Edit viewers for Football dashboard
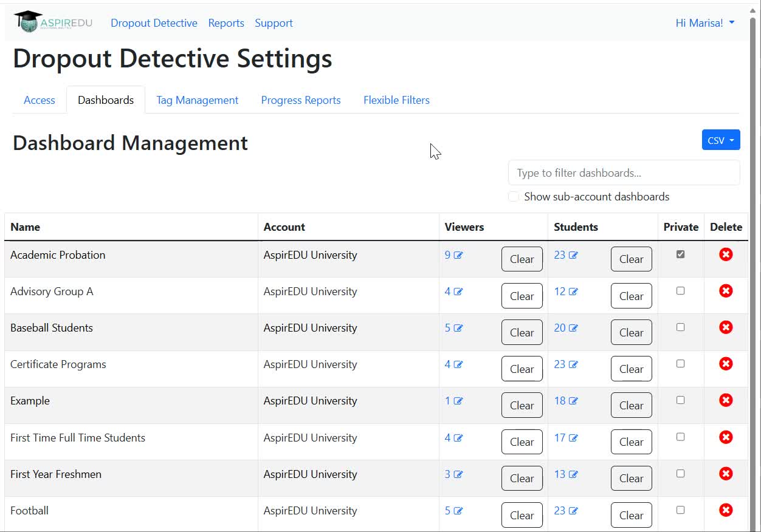761x532 pixels. click(458, 511)
